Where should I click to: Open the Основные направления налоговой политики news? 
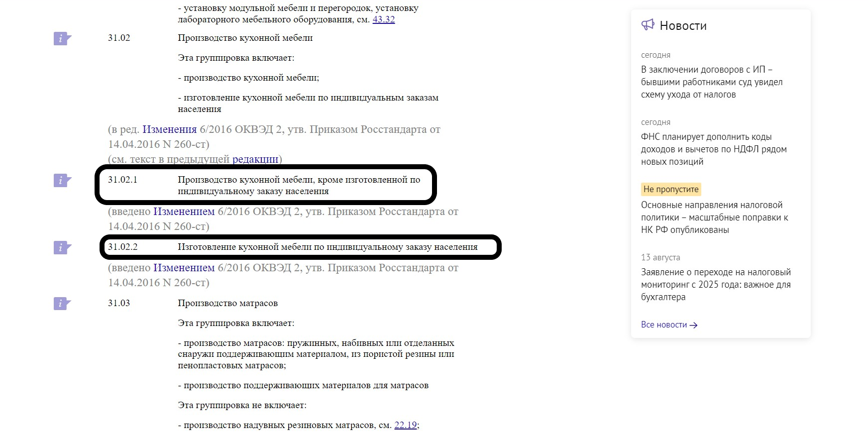(714, 217)
